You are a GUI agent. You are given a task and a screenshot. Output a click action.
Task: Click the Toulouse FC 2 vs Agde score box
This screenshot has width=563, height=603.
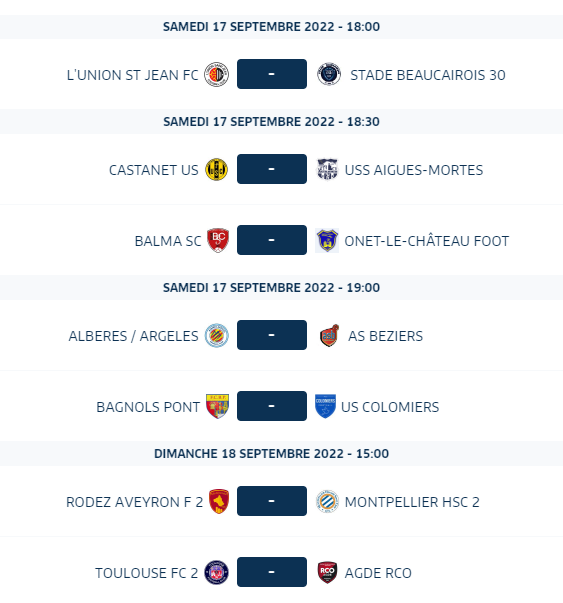tap(272, 572)
